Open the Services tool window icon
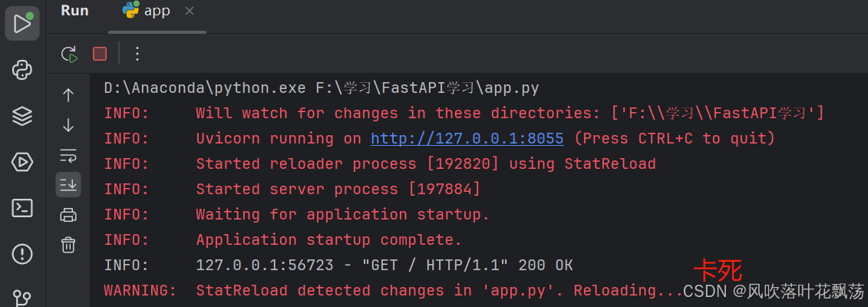The width and height of the screenshot is (868, 307). pyautogui.click(x=22, y=162)
